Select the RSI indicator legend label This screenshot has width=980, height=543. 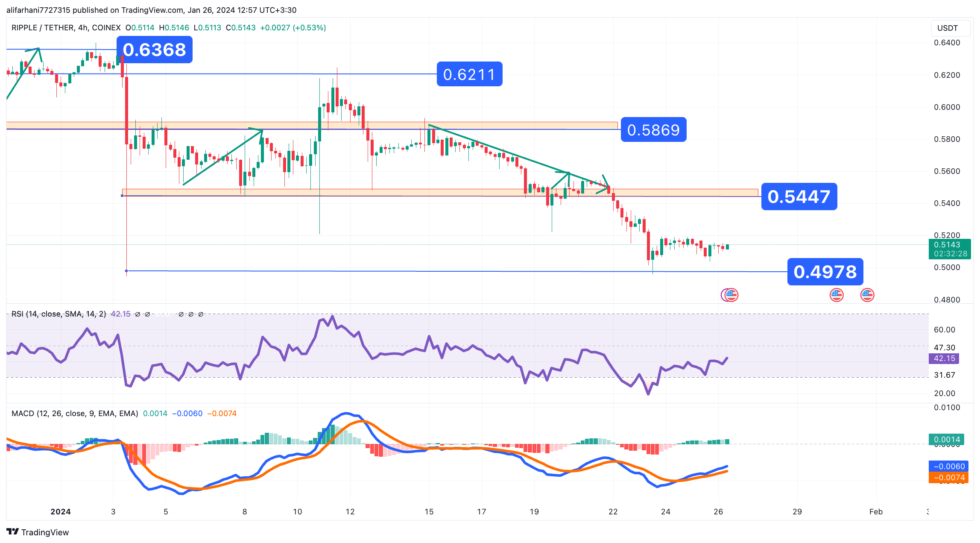click(59, 314)
